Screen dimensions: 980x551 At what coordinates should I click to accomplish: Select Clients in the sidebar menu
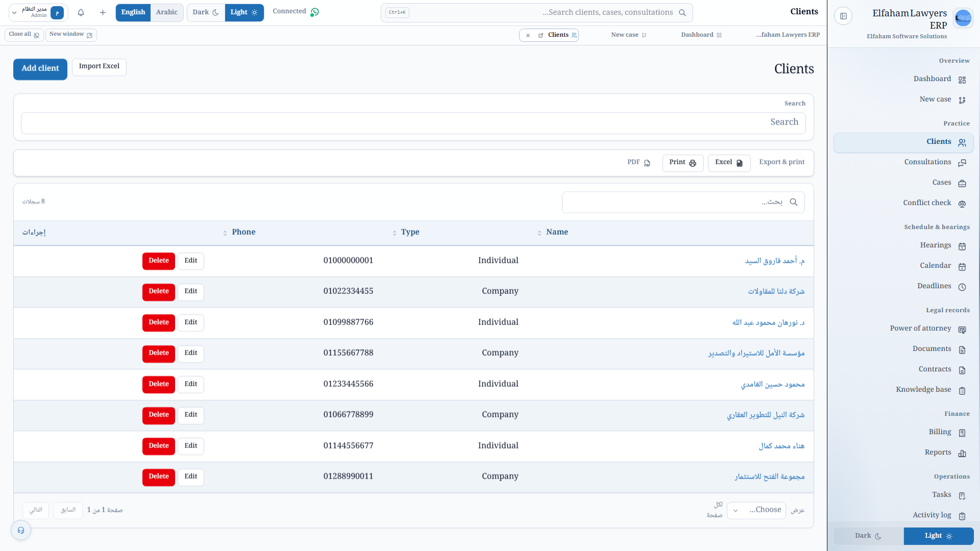tap(903, 143)
